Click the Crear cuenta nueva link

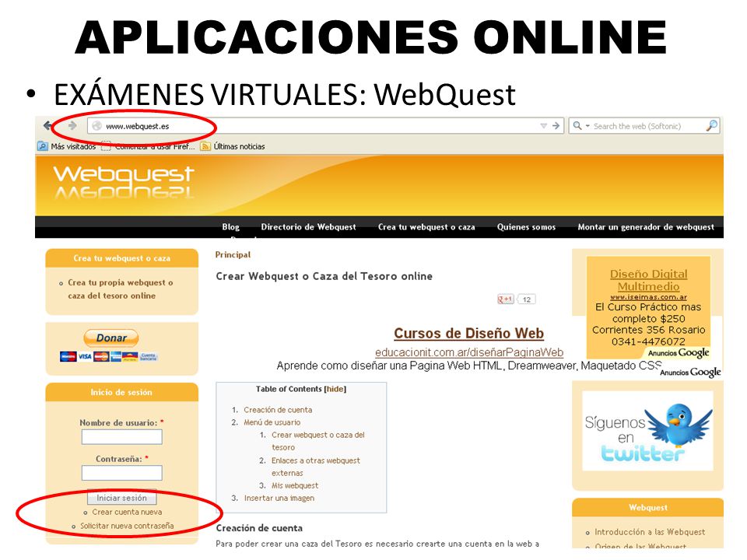click(127, 512)
